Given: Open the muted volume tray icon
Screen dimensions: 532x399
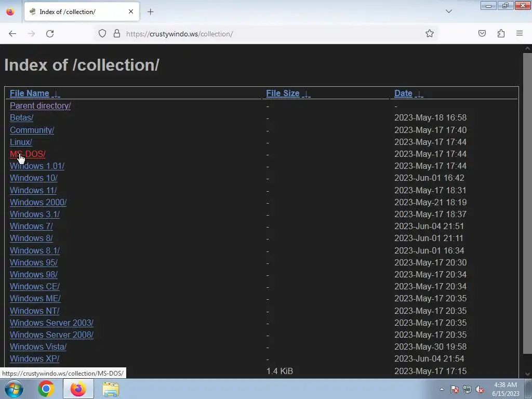Looking at the screenshot, I should click(x=480, y=389).
